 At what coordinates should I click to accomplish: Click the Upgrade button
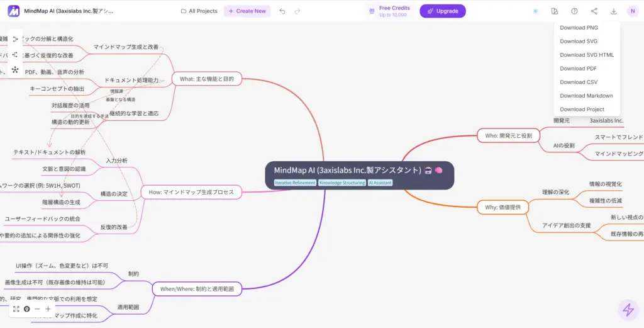click(x=443, y=11)
